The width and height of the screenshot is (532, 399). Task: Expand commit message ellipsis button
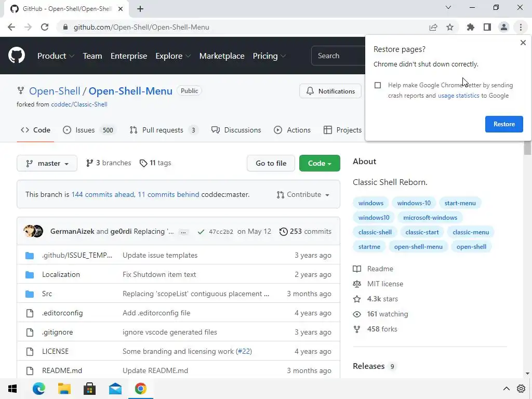183,232
